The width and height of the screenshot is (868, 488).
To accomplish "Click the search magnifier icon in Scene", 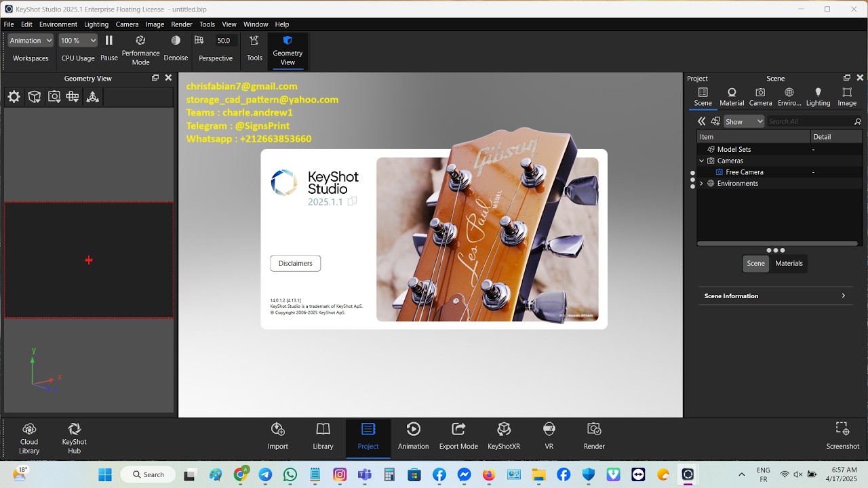I will coord(857,121).
